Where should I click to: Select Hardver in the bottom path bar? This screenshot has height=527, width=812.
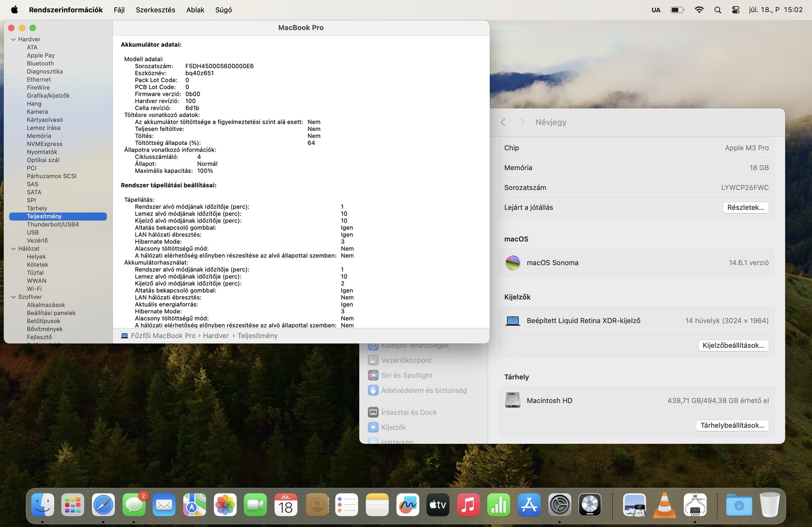216,336
